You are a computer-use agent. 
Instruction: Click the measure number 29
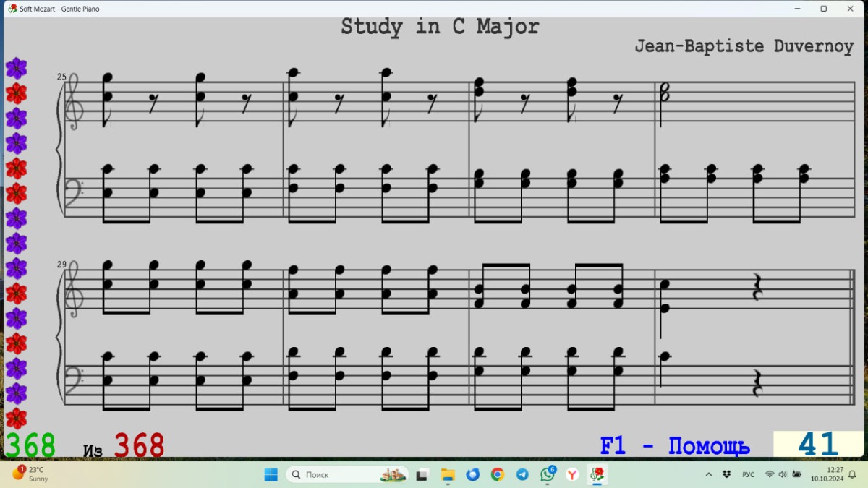[x=61, y=265]
